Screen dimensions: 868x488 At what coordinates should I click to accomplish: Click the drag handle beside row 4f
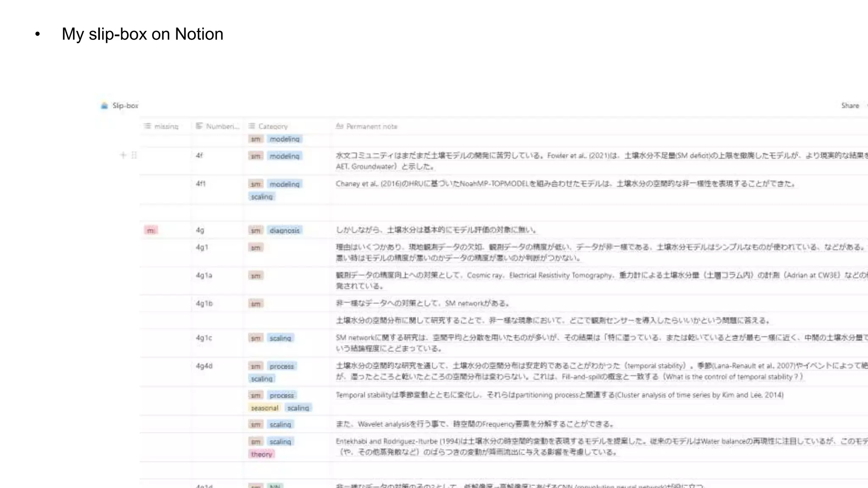pos(134,155)
